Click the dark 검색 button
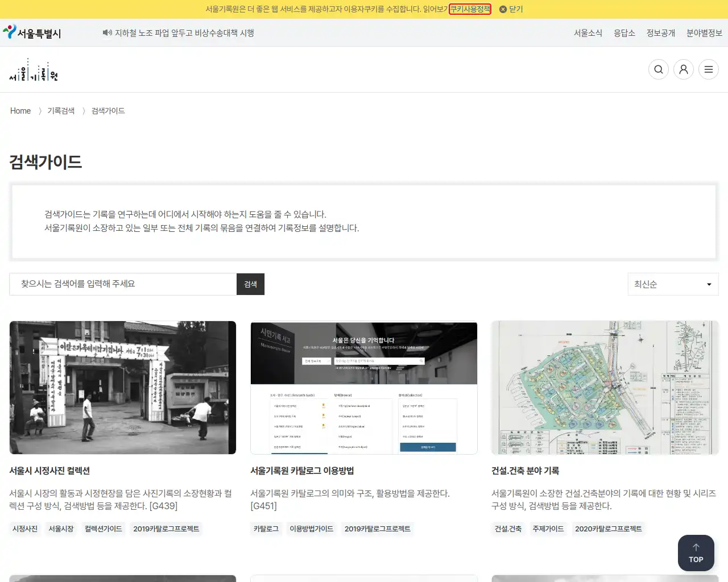The height and width of the screenshot is (582, 728). [250, 284]
